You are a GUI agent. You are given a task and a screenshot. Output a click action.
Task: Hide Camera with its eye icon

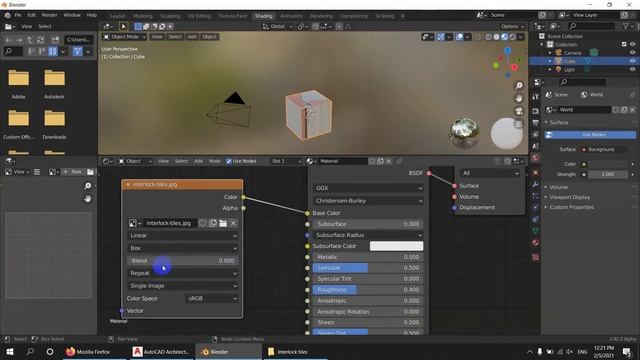pos(632,53)
